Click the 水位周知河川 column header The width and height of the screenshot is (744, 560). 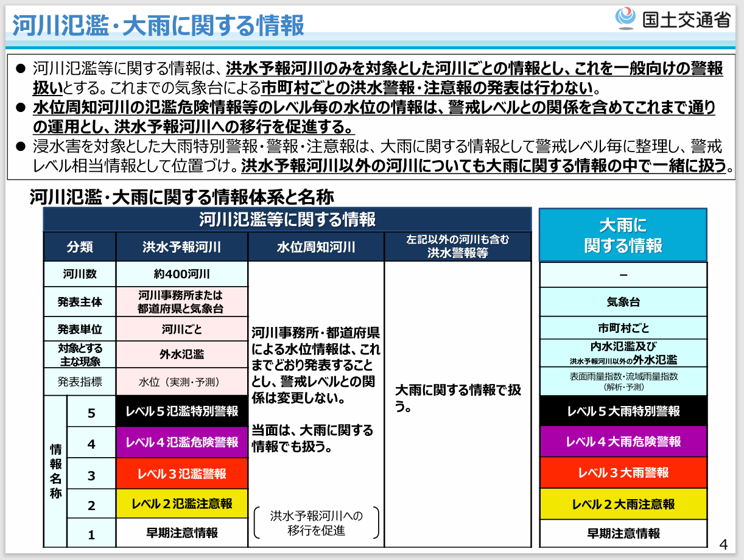click(315, 247)
